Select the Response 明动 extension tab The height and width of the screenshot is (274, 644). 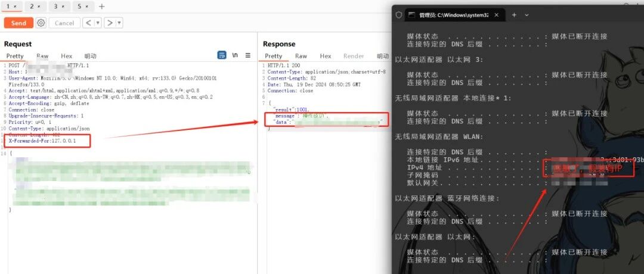[x=383, y=56]
